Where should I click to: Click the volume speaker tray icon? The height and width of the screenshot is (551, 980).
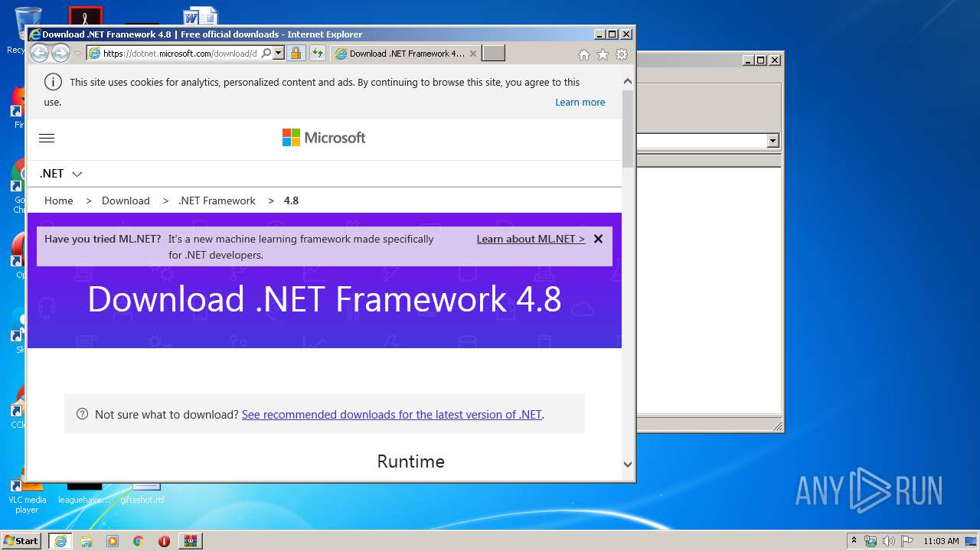tap(889, 541)
